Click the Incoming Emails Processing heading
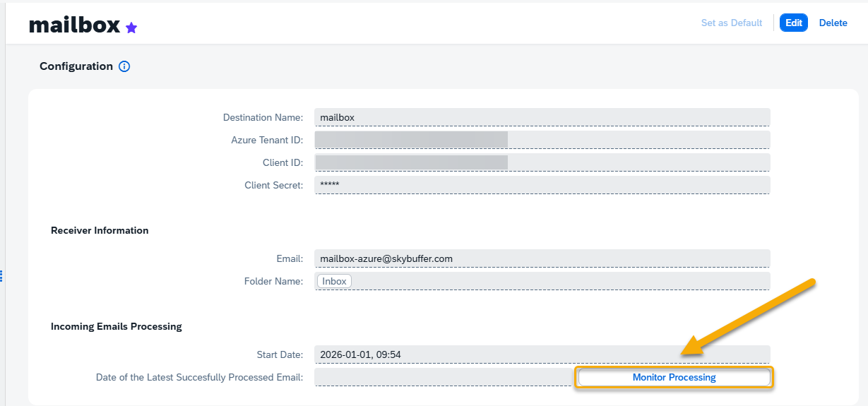The height and width of the screenshot is (406, 868). pyautogui.click(x=116, y=326)
